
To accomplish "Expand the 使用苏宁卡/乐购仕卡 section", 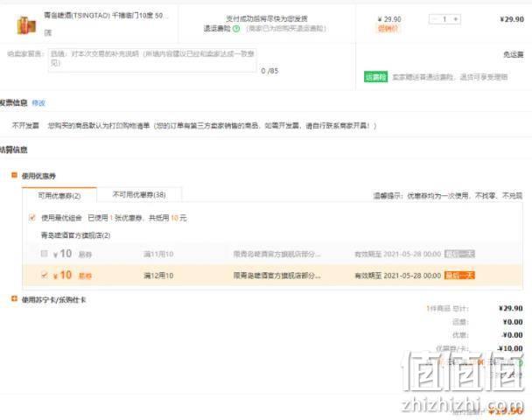I will pyautogui.click(x=14, y=298).
